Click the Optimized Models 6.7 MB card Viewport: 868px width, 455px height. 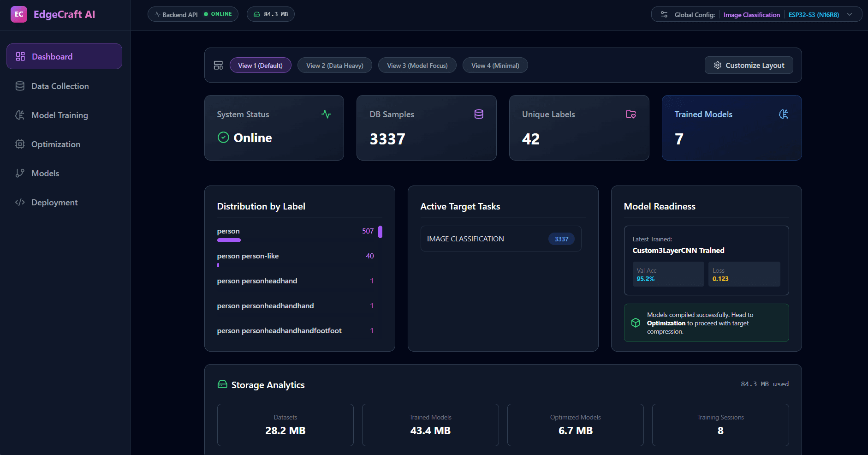[576, 425]
